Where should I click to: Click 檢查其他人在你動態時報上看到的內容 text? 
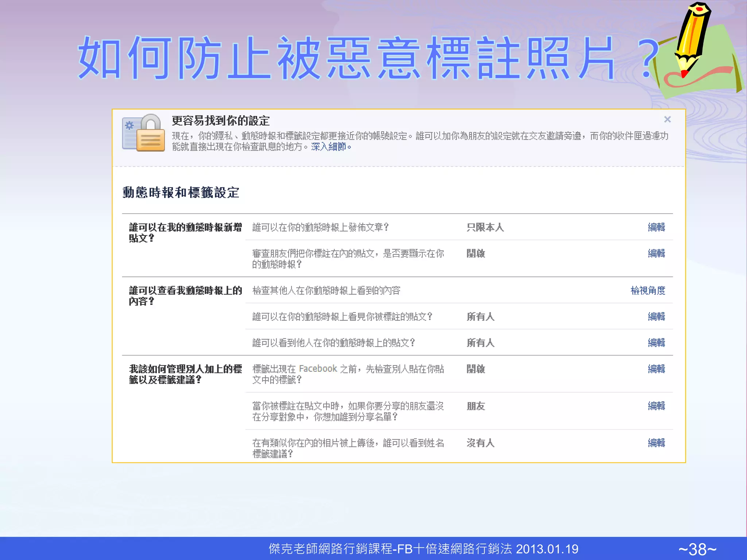(326, 290)
